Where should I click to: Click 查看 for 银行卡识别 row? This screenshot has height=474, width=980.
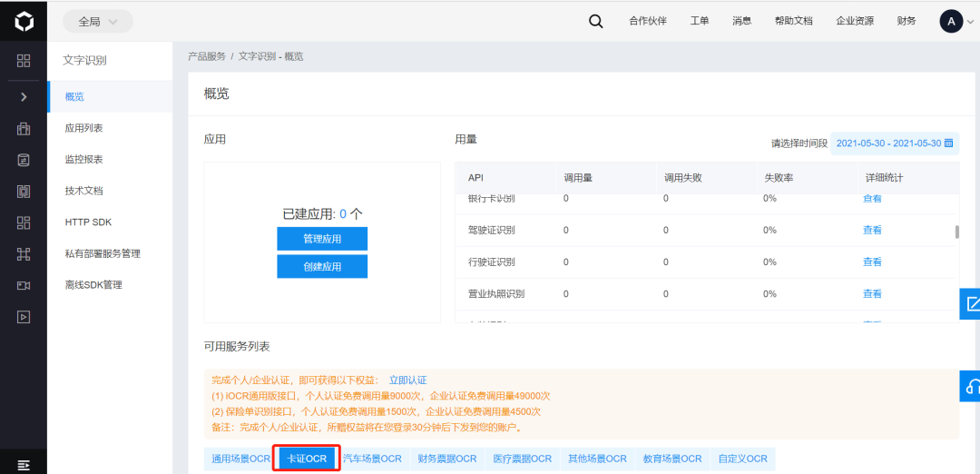pos(872,199)
